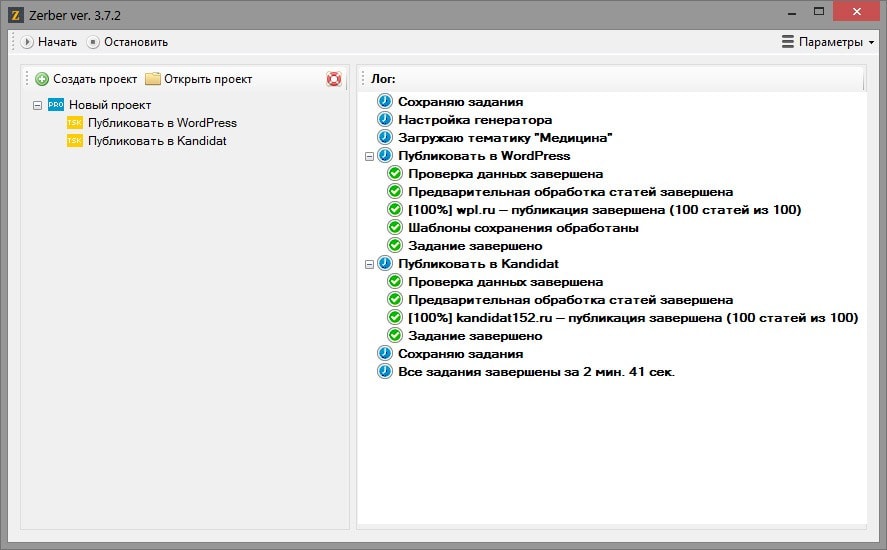Click the green check next to wpl.ru publication
This screenshot has height=550, width=887.
pos(395,210)
